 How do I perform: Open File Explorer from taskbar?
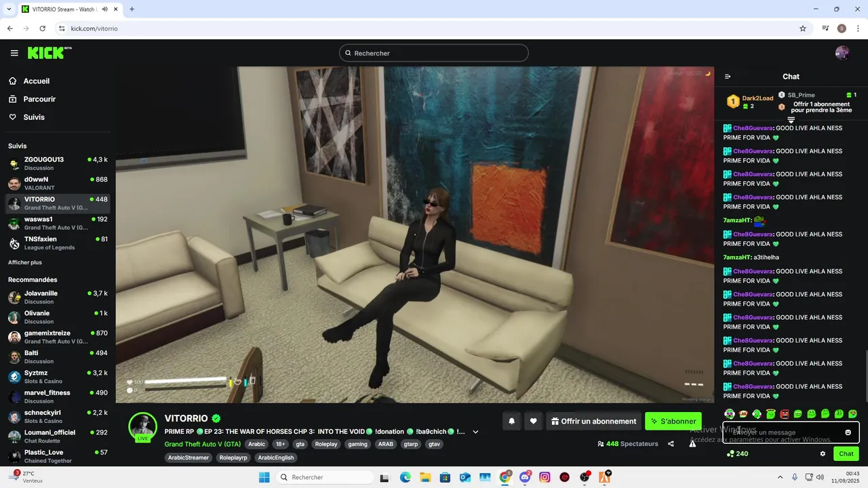tap(425, 477)
